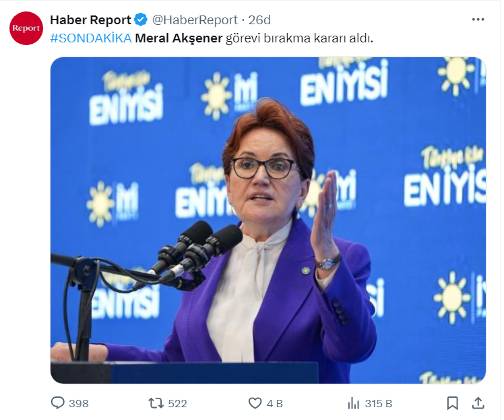Screen dimensions: 504x420
Task: Open the Haber Report profile avatar
Action: (26, 28)
